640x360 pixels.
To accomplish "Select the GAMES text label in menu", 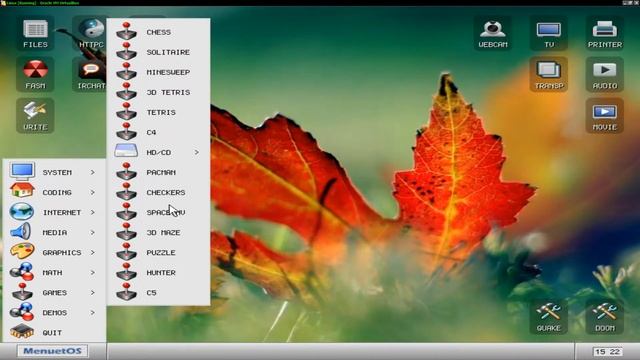I will [55, 293].
